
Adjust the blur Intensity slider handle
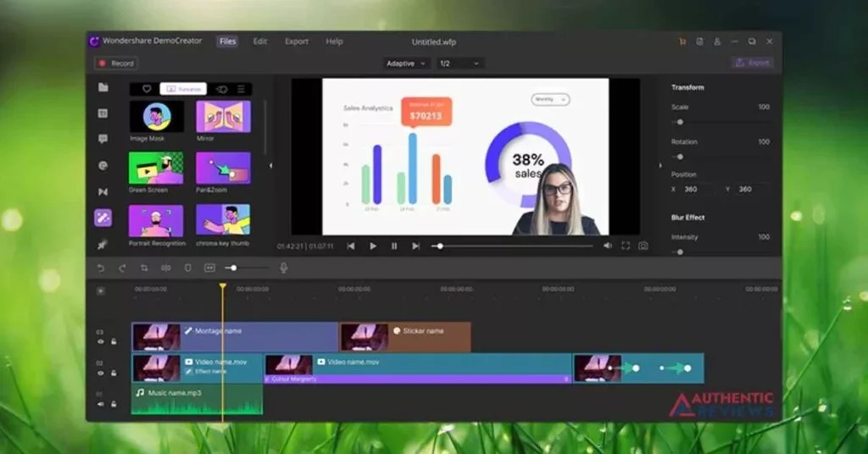681,252
